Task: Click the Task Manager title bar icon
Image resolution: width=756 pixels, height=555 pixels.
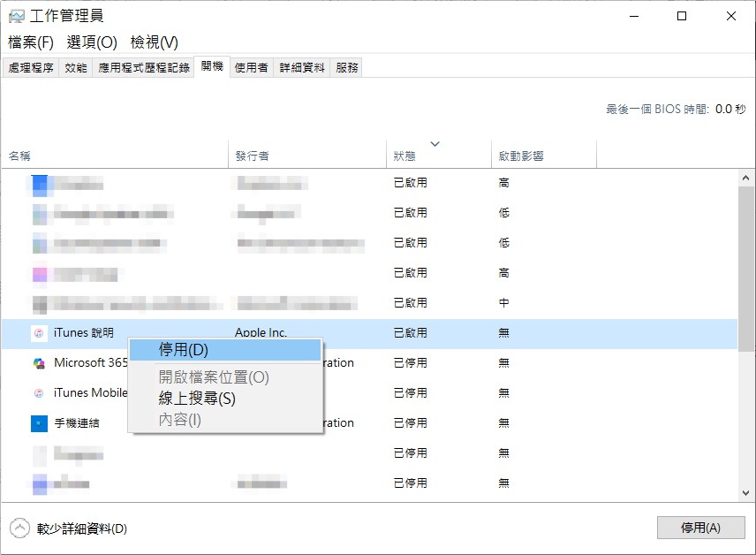Action: pos(16,17)
